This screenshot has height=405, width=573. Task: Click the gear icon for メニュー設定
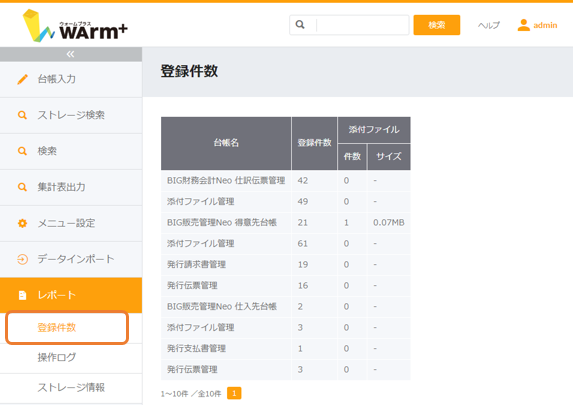[x=22, y=223]
